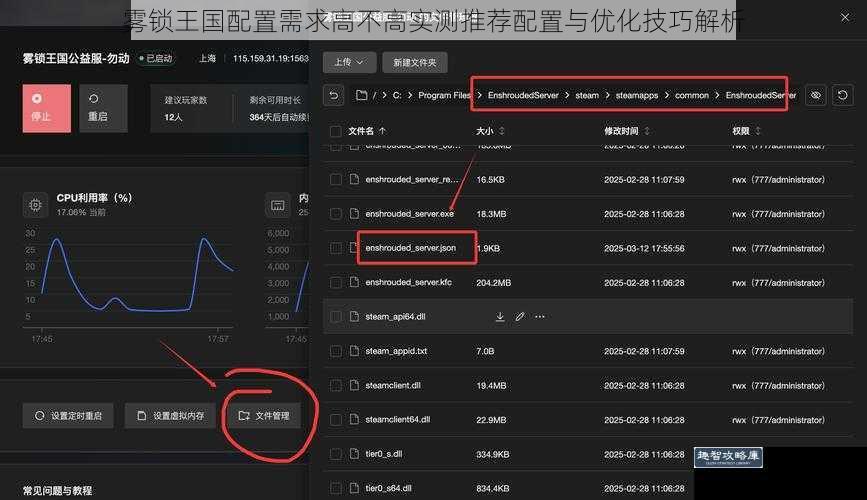Check the enshrouded_server_re... file checkbox
867x500 pixels.
click(x=335, y=180)
